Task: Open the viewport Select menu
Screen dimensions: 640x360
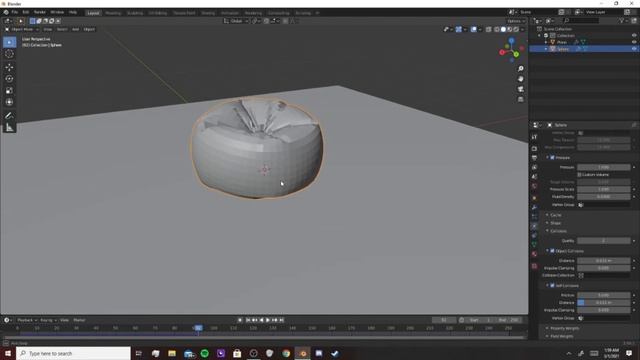Action: 62,29
